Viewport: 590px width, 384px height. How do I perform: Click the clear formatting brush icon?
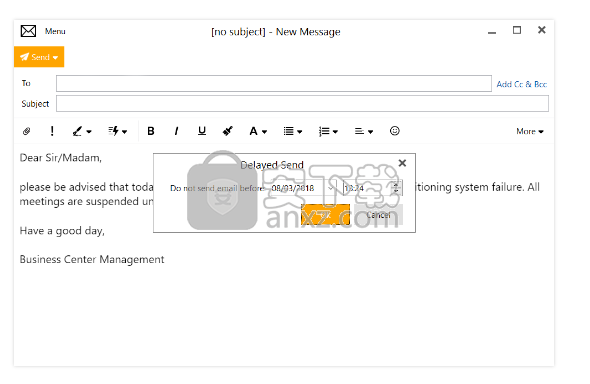227,131
